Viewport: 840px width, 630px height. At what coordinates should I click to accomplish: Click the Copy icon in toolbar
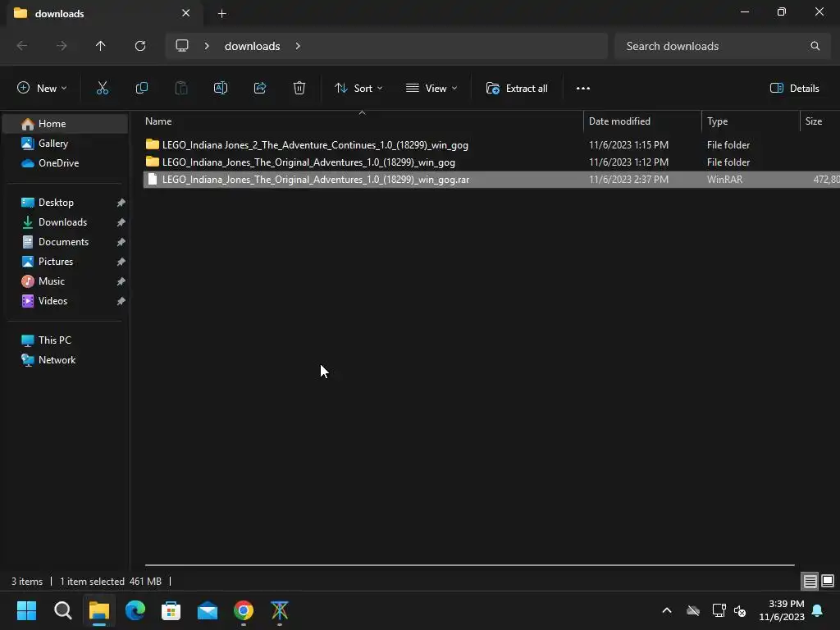141,89
